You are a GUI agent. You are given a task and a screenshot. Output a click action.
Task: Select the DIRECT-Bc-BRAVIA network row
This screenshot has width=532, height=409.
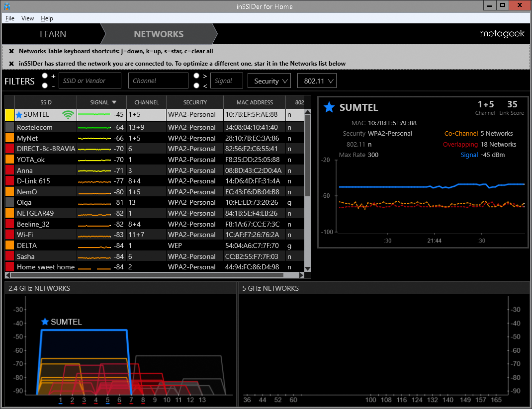click(x=155, y=149)
